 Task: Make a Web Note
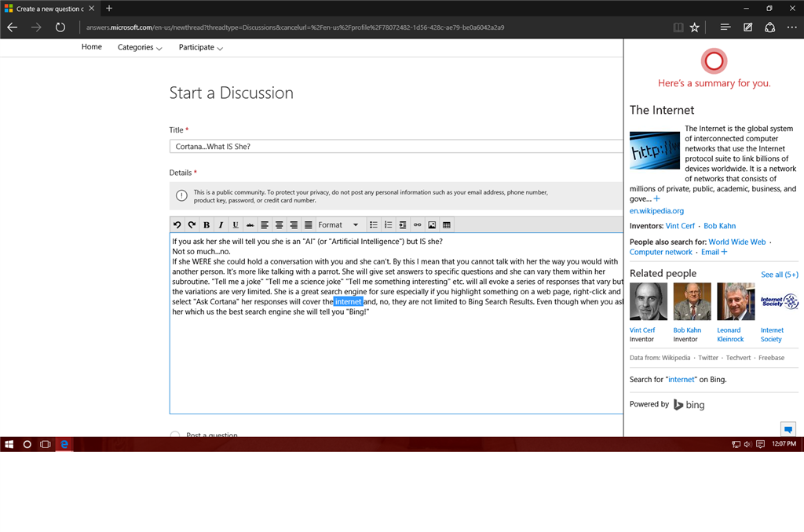(747, 27)
